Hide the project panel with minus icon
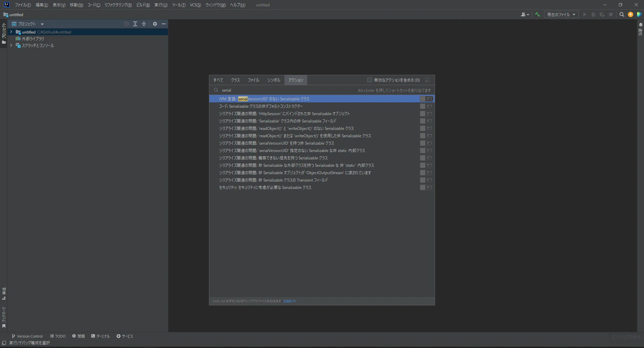This screenshot has width=644, height=348. pyautogui.click(x=164, y=24)
